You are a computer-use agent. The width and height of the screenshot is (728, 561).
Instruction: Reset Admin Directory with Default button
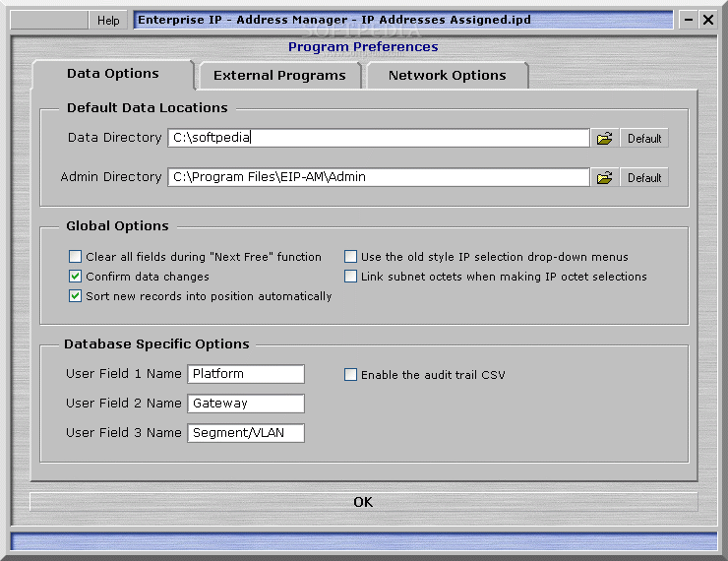pyautogui.click(x=644, y=177)
